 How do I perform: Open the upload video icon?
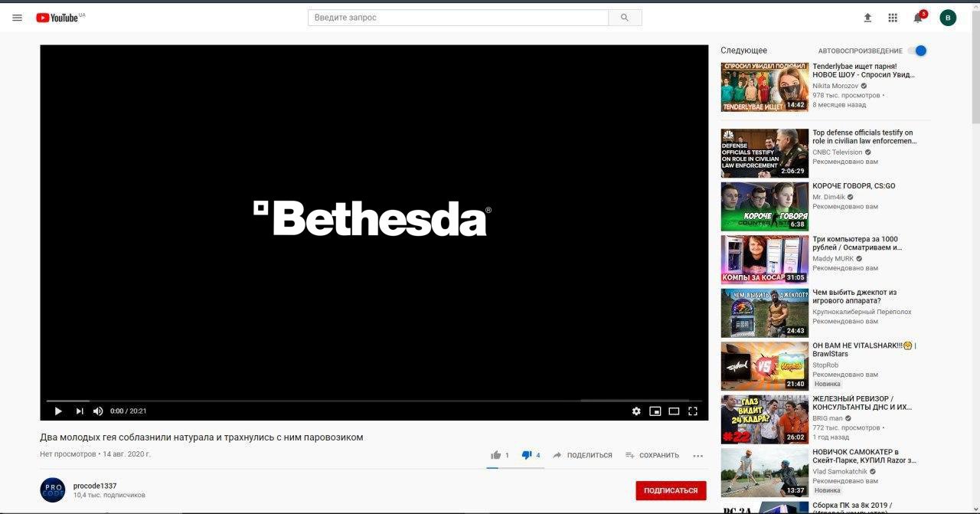867,18
